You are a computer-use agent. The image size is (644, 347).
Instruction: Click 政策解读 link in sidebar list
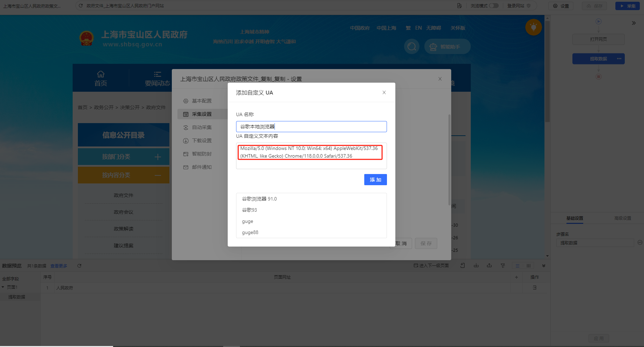point(123,229)
